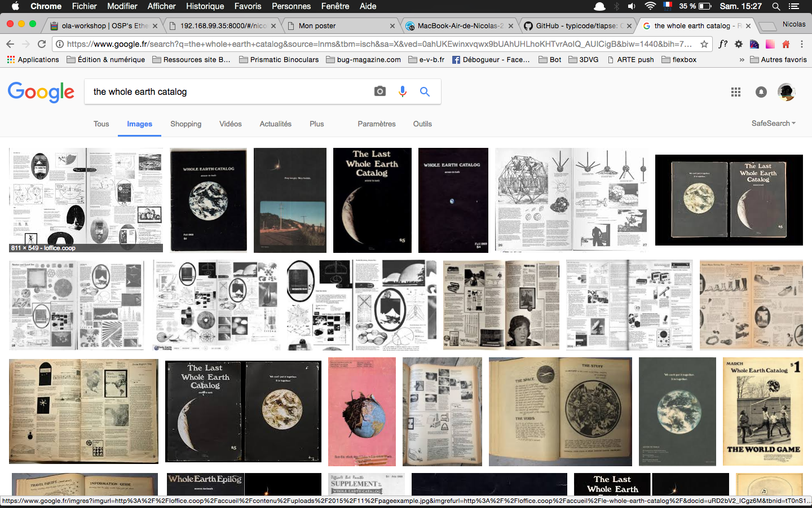Viewport: 812px width, 508px height.
Task: Click the red house extension icon
Action: [786, 44]
